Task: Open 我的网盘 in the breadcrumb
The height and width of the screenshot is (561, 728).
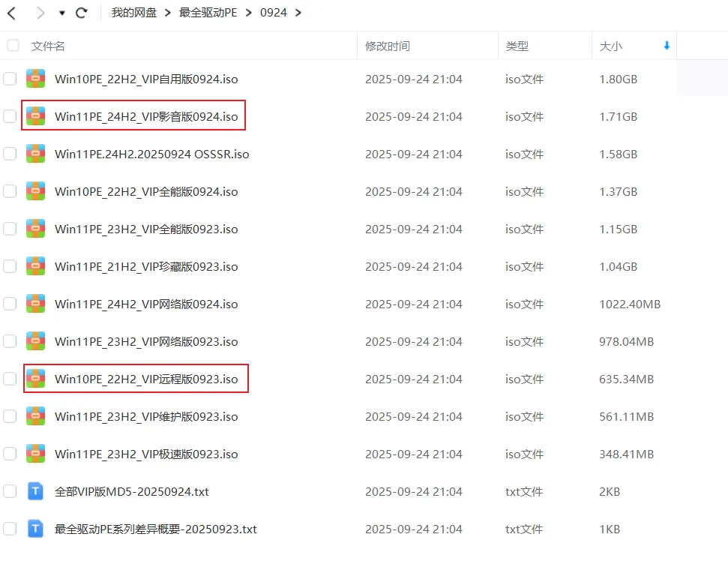Action: 133,13
